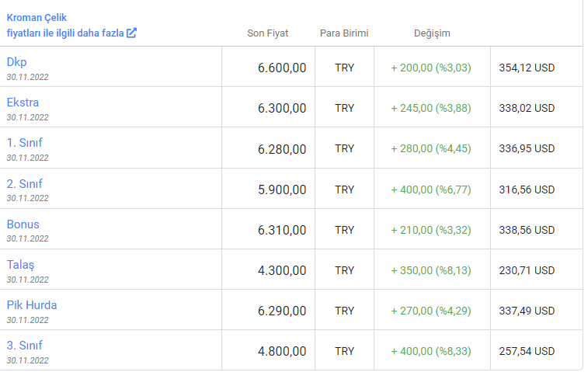Click the Son Fiyat column header

pyautogui.click(x=268, y=33)
